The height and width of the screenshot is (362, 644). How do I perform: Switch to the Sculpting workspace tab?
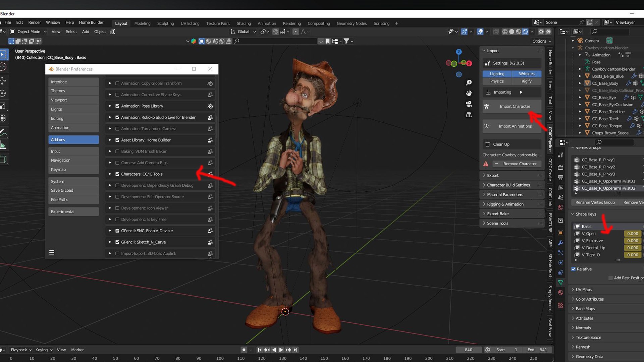tap(165, 23)
